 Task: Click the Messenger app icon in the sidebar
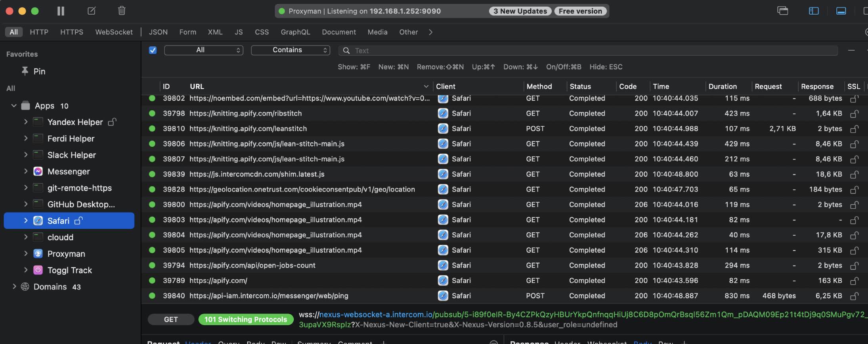(x=38, y=171)
